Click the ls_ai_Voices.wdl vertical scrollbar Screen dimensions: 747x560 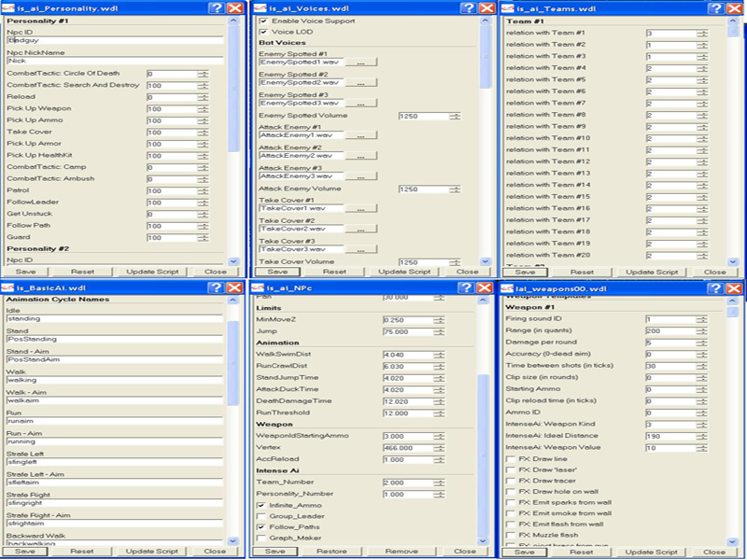tap(485, 140)
